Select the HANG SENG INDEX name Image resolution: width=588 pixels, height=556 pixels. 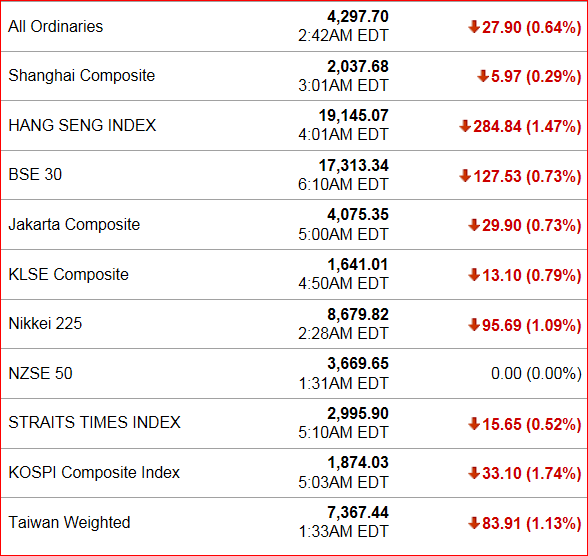(x=82, y=125)
